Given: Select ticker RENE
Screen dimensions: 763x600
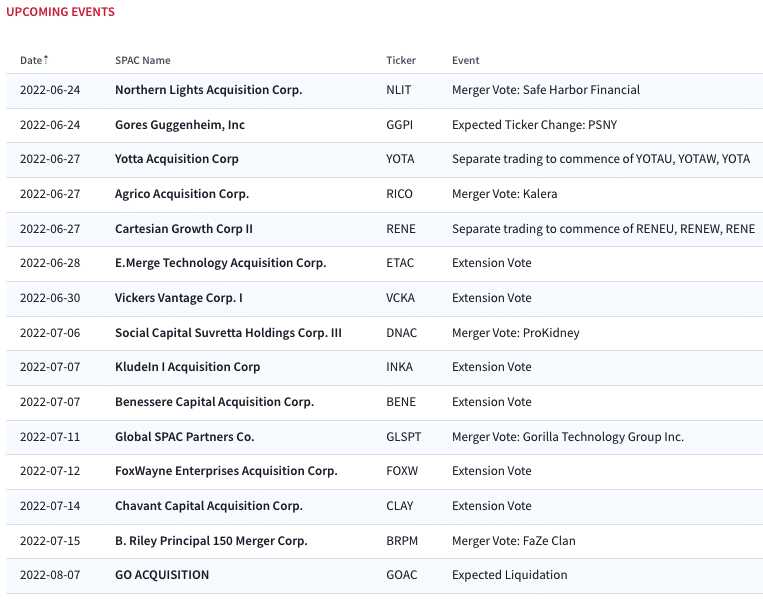Looking at the screenshot, I should tap(401, 229).
